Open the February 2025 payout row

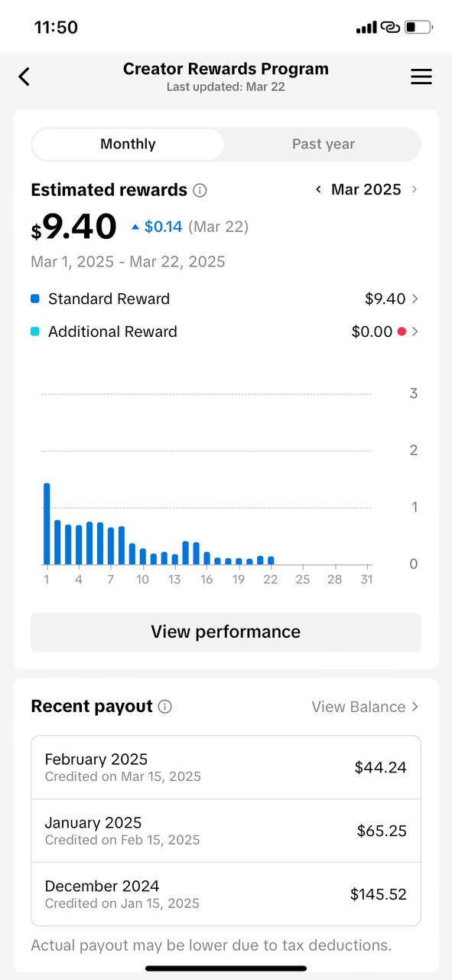click(x=226, y=768)
